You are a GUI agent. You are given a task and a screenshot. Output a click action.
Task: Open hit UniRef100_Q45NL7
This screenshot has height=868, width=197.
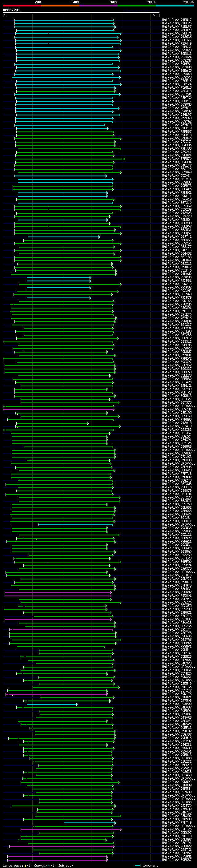pyautogui.click(x=177, y=20)
